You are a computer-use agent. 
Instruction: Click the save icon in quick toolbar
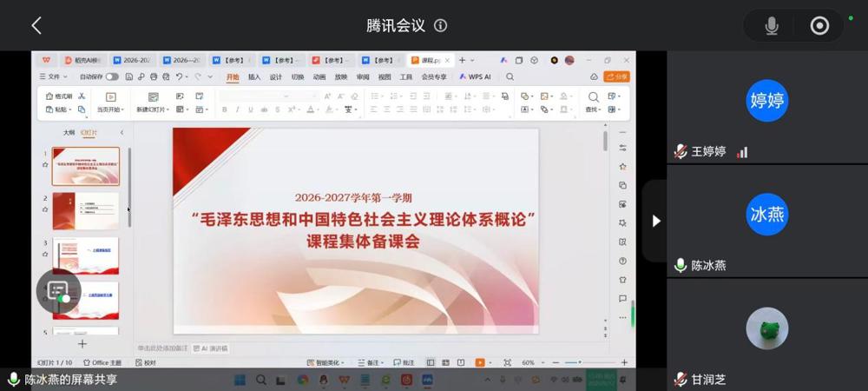click(x=129, y=77)
